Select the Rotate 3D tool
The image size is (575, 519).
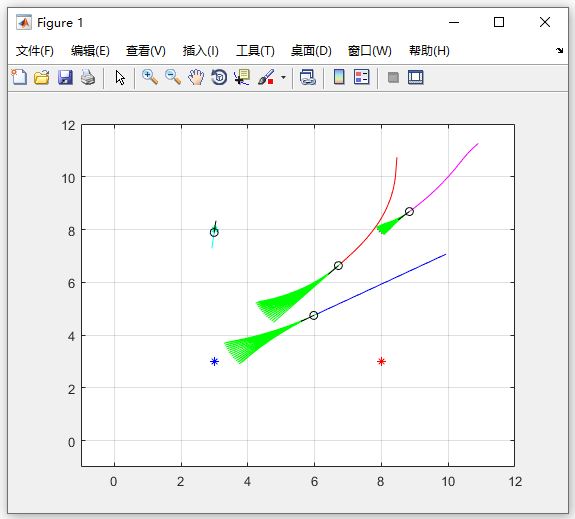219,77
